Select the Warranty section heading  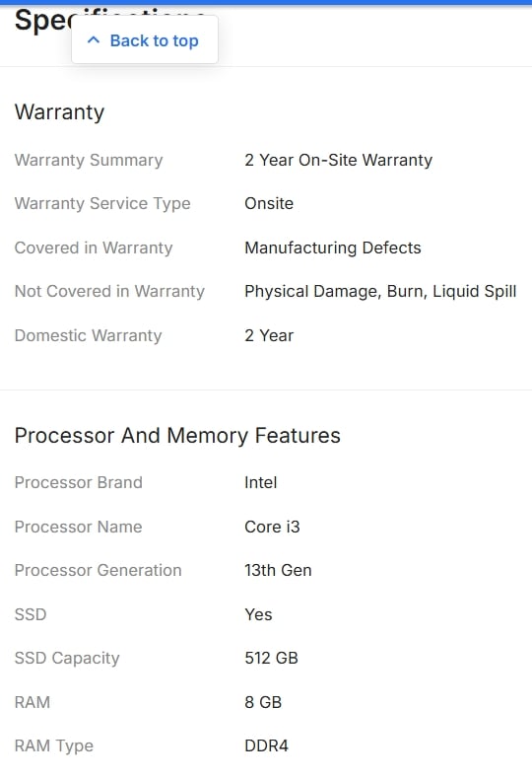(x=59, y=111)
